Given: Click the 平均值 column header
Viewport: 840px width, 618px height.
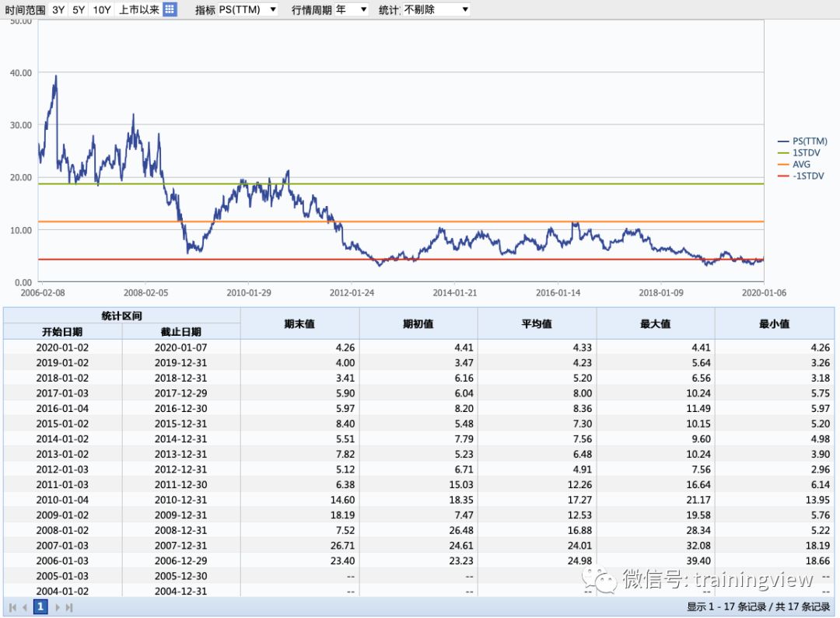Looking at the screenshot, I should coord(537,324).
